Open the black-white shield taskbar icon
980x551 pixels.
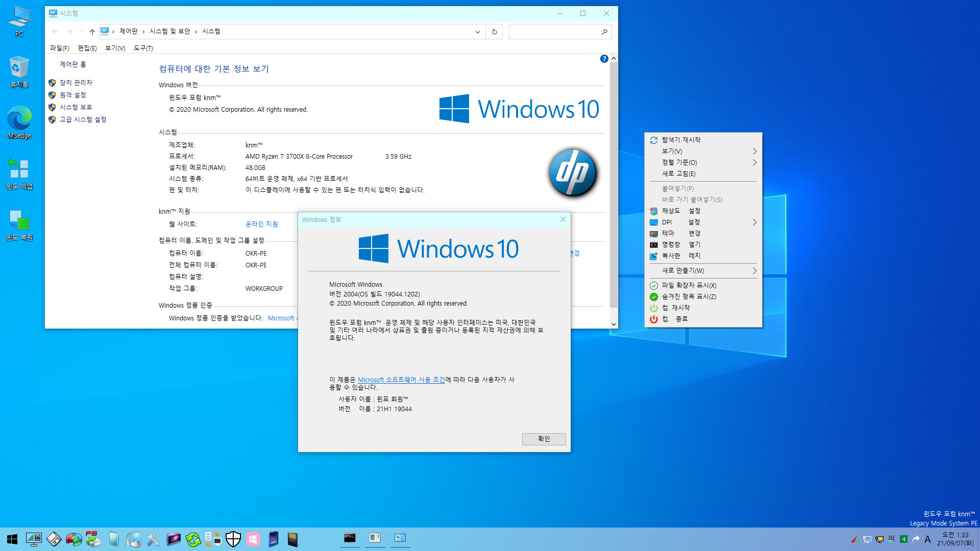click(x=233, y=539)
